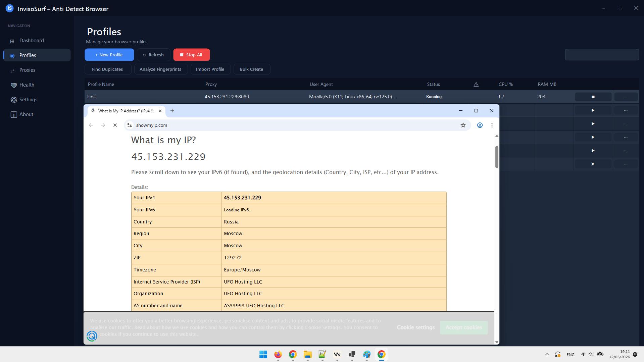Click the Timezone value Europe/Moscow

[242, 270]
